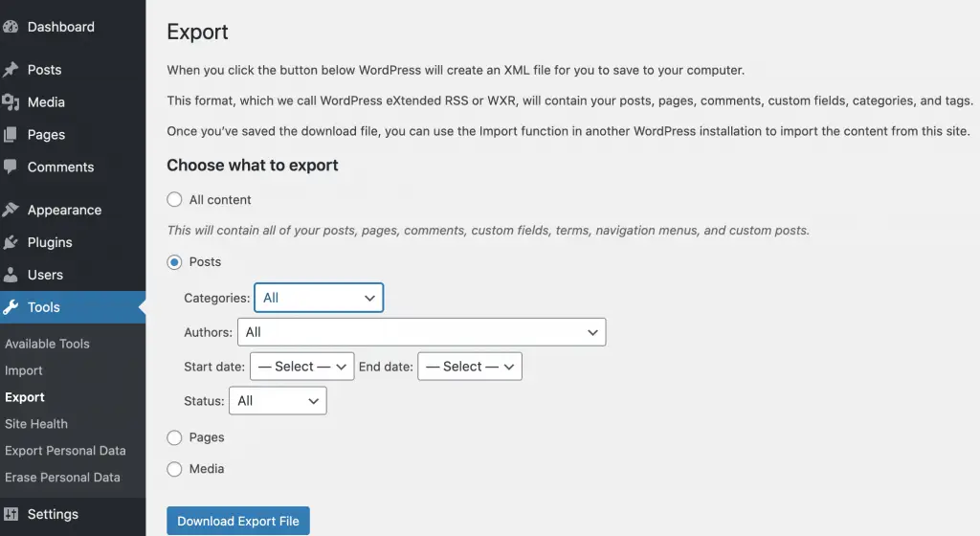Expand the Authors dropdown

[x=421, y=332]
